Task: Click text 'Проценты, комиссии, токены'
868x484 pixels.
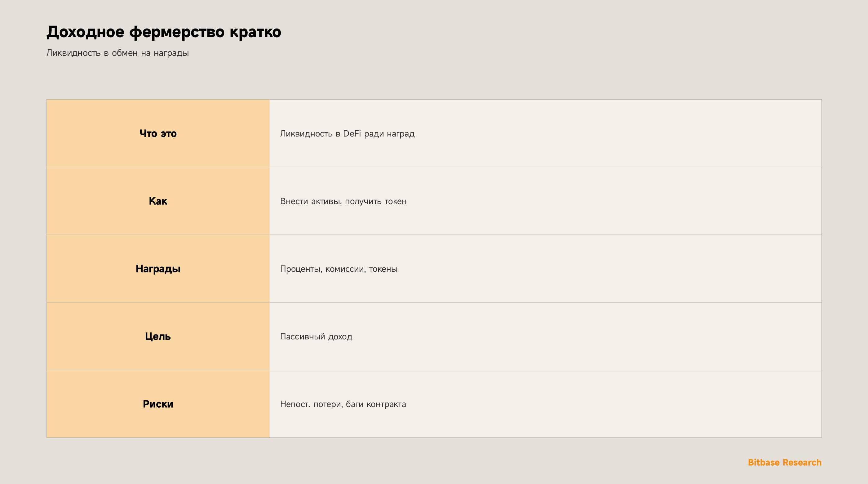Action: [x=339, y=269]
